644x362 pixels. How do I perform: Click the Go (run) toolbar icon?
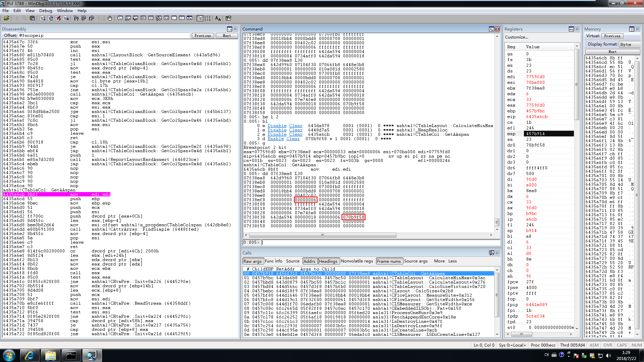pos(43,18)
